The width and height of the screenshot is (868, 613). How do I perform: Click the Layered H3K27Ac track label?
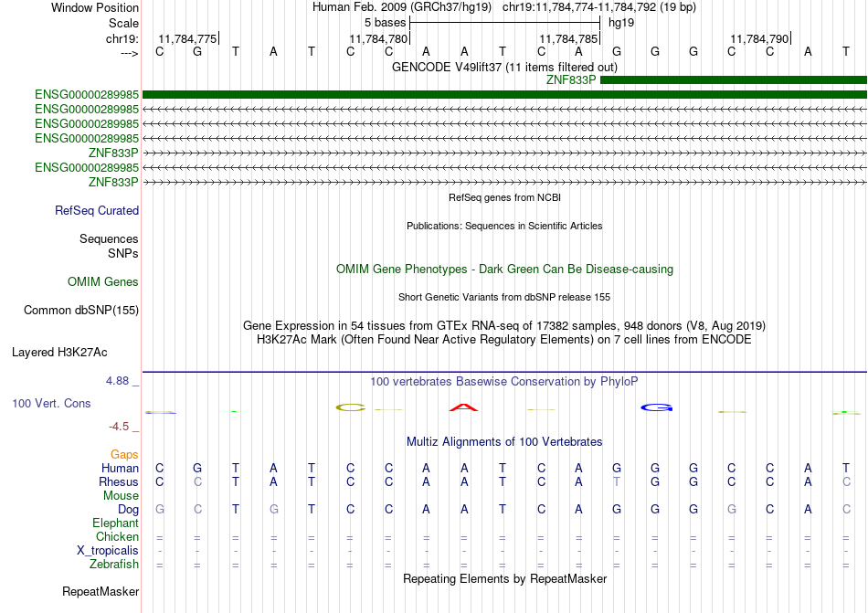pos(59,353)
